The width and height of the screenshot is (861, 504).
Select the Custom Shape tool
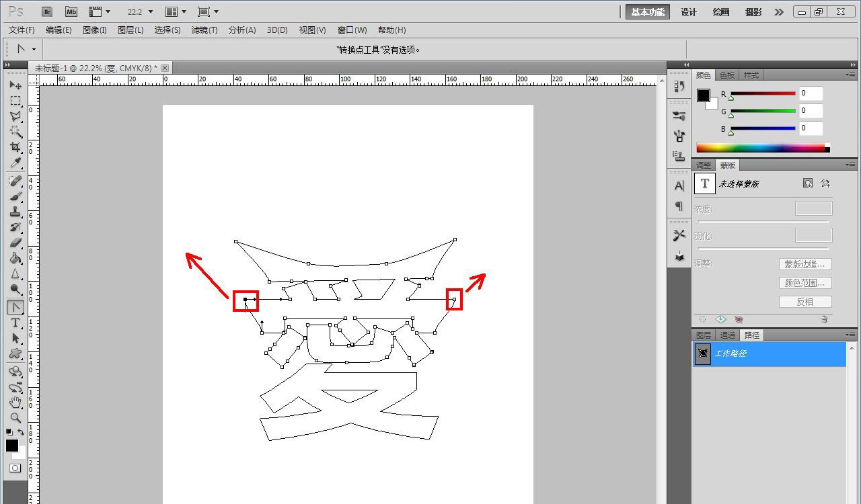15,353
